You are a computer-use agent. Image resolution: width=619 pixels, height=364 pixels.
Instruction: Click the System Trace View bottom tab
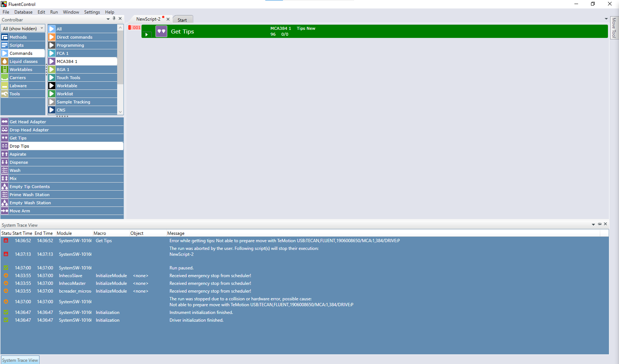tap(20, 360)
